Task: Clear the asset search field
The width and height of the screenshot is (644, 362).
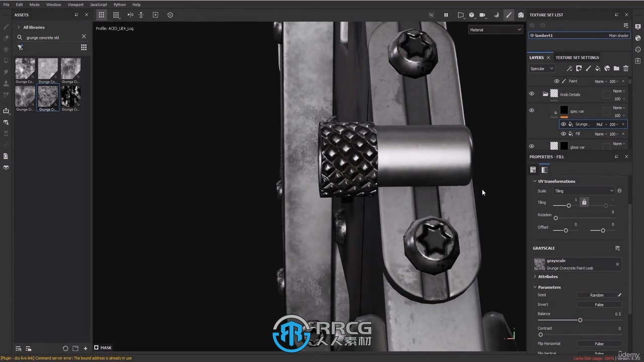Action: pos(84,37)
